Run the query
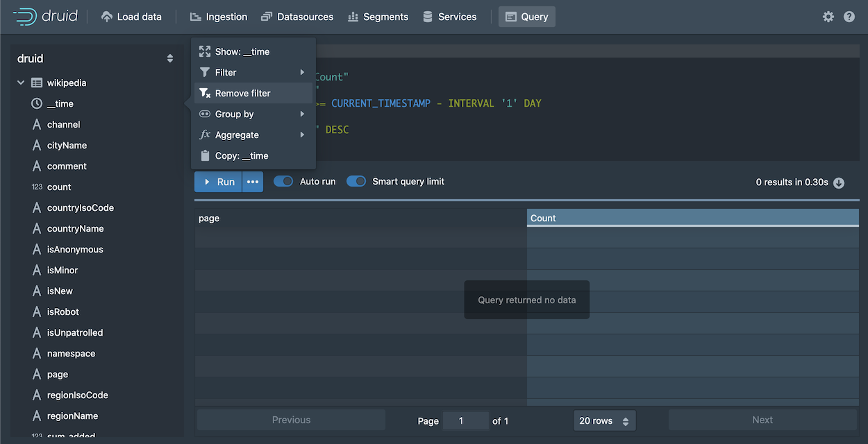868x444 pixels. (218, 182)
